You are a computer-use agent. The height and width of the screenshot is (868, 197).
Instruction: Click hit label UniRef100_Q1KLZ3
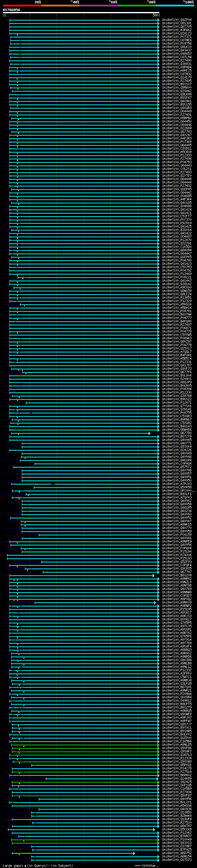click(177, 33)
